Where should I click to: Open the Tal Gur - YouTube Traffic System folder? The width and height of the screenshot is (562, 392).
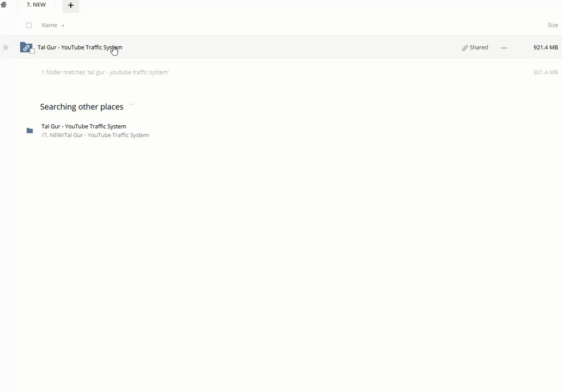80,47
